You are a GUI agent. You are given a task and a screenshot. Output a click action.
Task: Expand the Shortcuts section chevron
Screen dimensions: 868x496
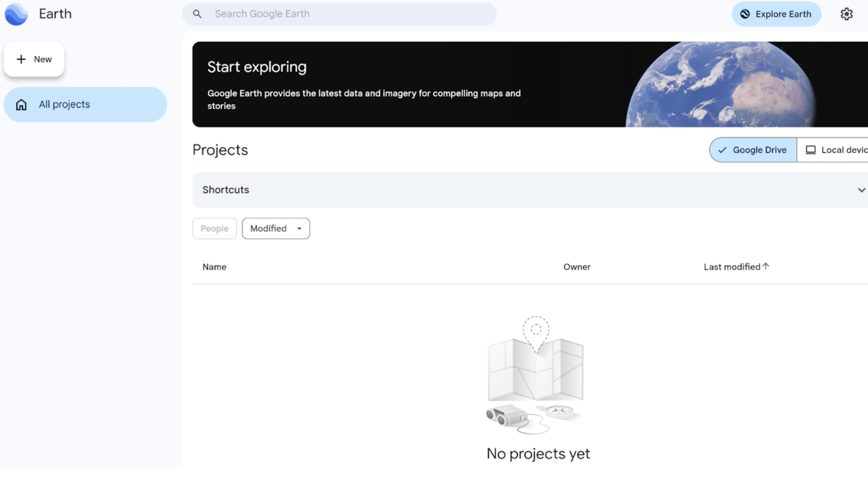(x=861, y=190)
